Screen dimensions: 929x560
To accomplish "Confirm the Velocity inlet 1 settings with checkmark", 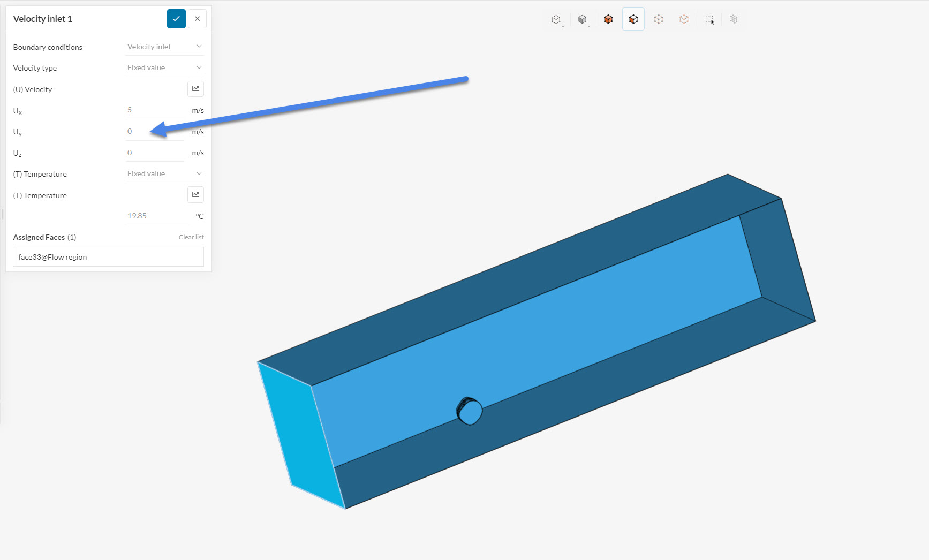I will pos(176,18).
